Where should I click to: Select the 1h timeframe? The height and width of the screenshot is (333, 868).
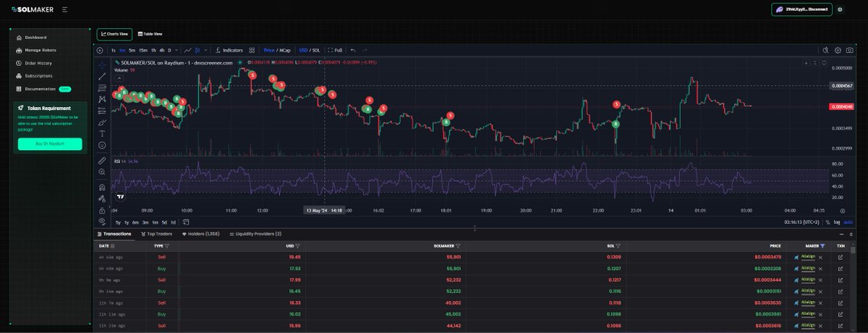153,51
